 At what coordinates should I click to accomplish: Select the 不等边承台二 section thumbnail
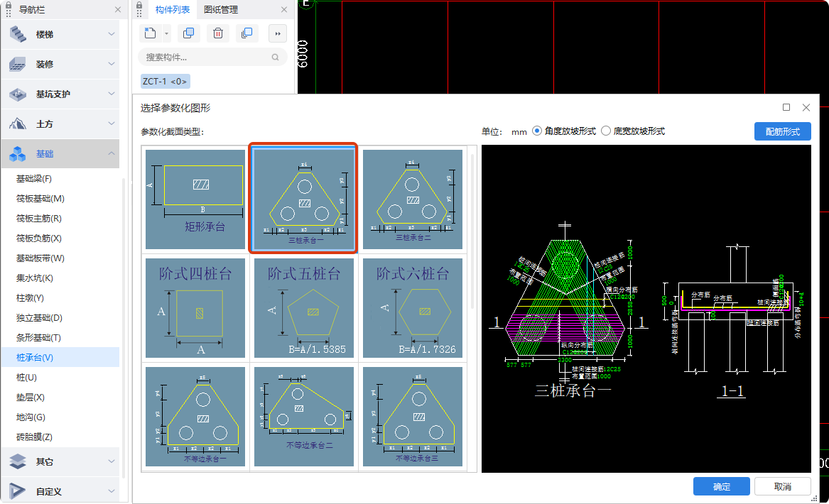303,417
